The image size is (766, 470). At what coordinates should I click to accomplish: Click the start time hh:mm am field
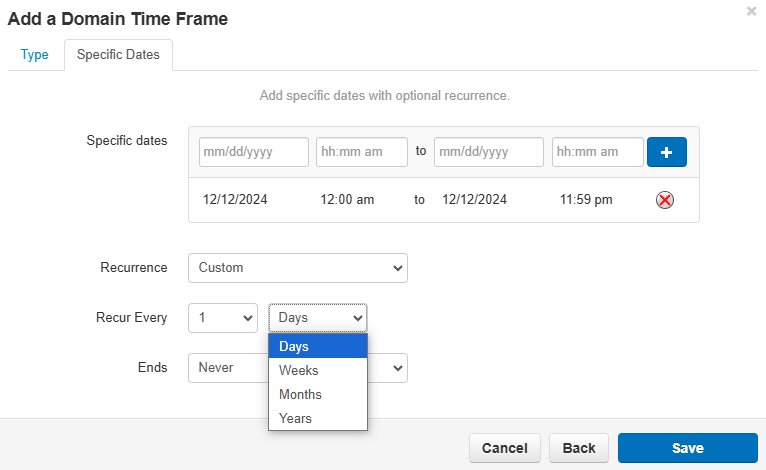click(362, 152)
